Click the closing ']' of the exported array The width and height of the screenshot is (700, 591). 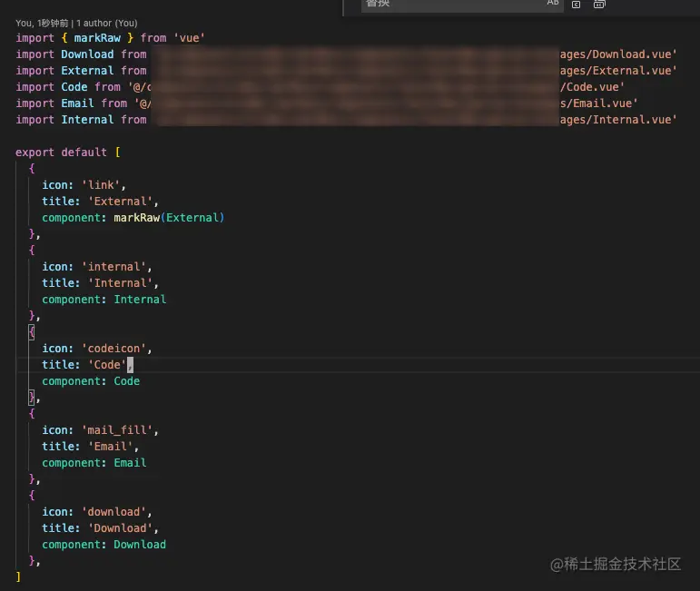(x=18, y=577)
